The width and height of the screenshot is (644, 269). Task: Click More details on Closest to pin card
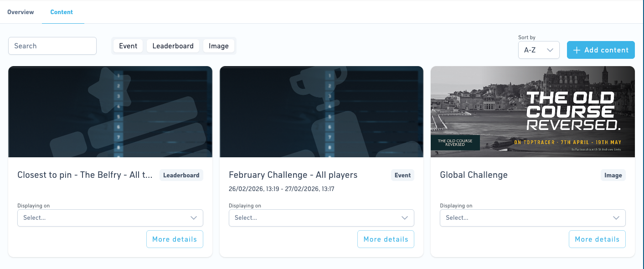pos(175,239)
